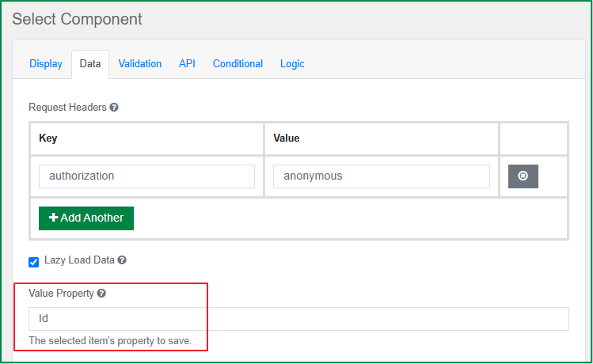This screenshot has width=593, height=364.
Task: Click the Value column header
Action: (x=287, y=138)
